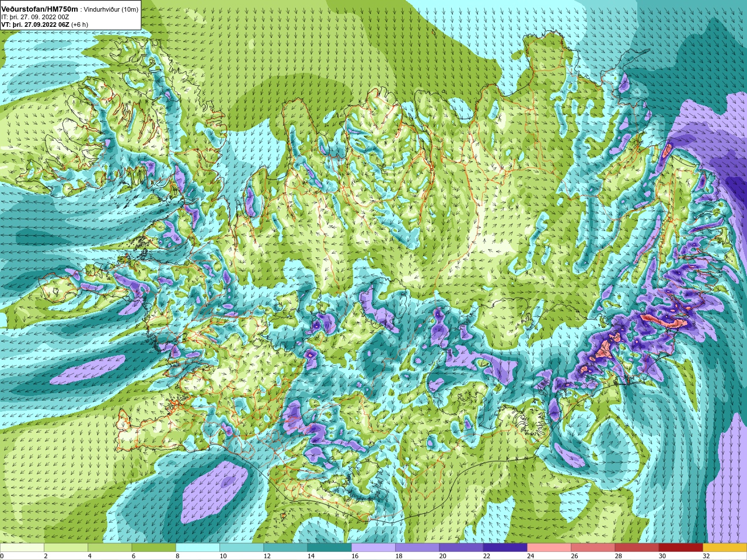Select the 4–6 green legend swatch

click(110, 548)
